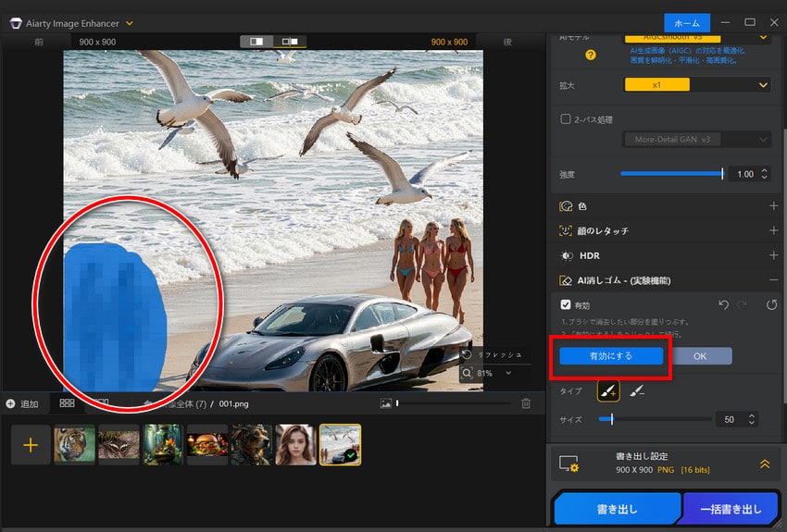The image size is (787, 532).
Task: Select the subtract-brush type tool
Action: click(x=636, y=391)
